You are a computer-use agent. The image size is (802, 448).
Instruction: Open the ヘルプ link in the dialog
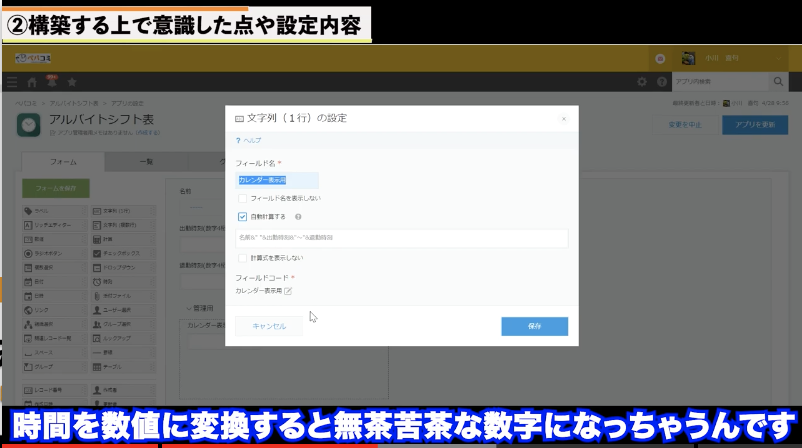pyautogui.click(x=250, y=141)
